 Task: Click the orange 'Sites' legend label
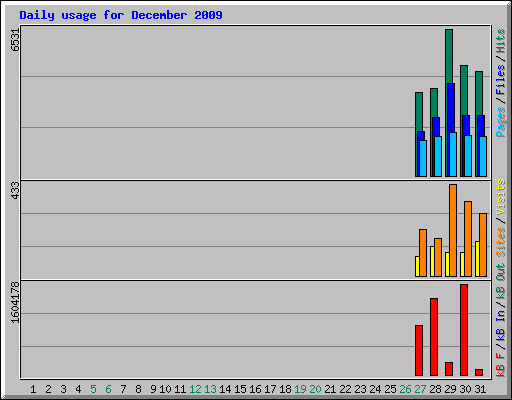pos(501,241)
